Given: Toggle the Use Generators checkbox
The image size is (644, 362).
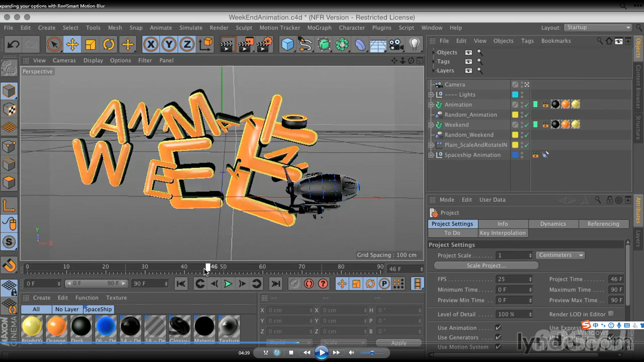Looking at the screenshot, I should 498,337.
